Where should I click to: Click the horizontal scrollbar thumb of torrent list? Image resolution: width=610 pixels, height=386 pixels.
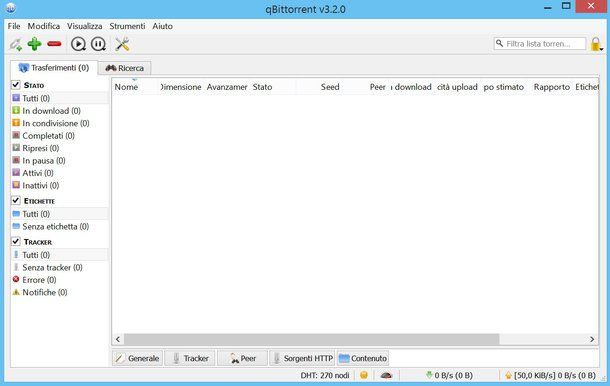(312, 339)
